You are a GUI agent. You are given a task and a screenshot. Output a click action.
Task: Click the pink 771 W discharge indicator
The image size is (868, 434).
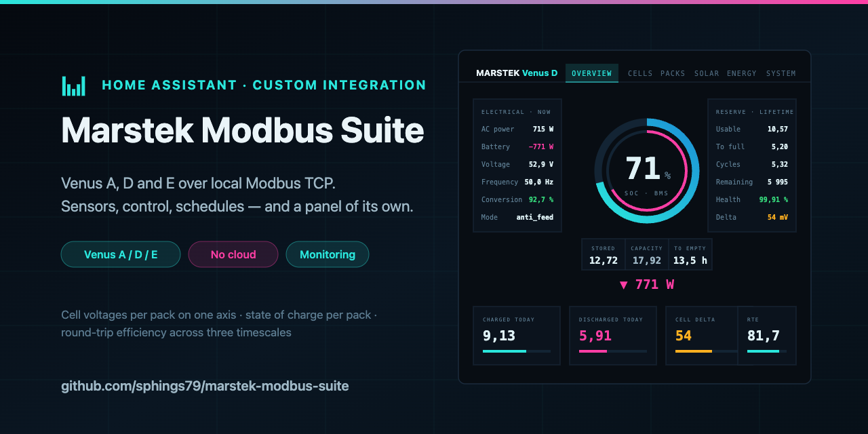(x=647, y=284)
